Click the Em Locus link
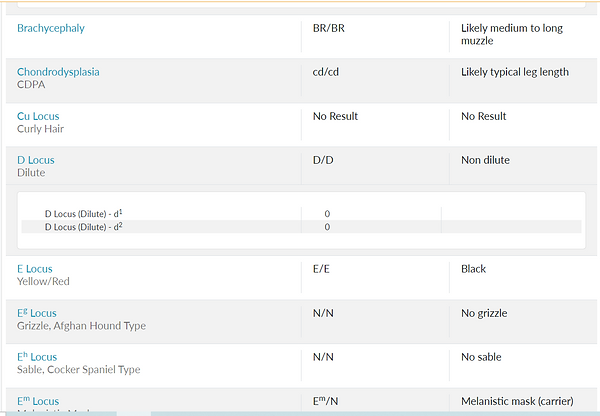The width and height of the screenshot is (600, 416). tap(38, 401)
